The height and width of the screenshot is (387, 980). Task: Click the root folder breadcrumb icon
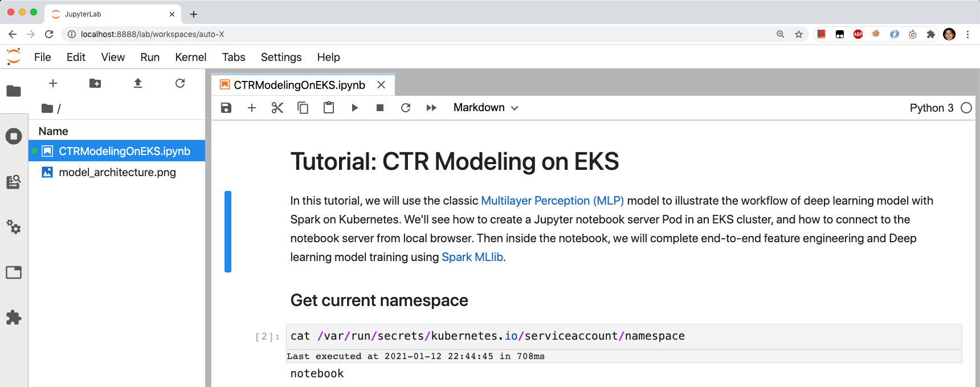point(47,108)
